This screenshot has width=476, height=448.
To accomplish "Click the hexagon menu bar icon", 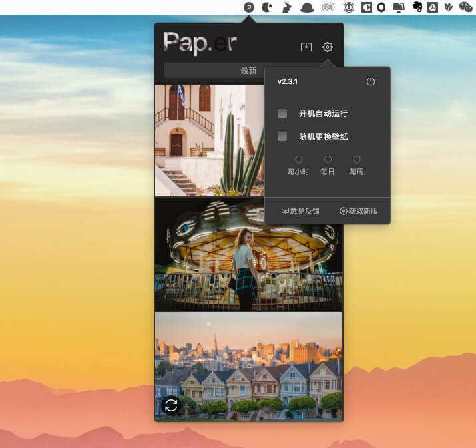I will (x=381, y=7).
